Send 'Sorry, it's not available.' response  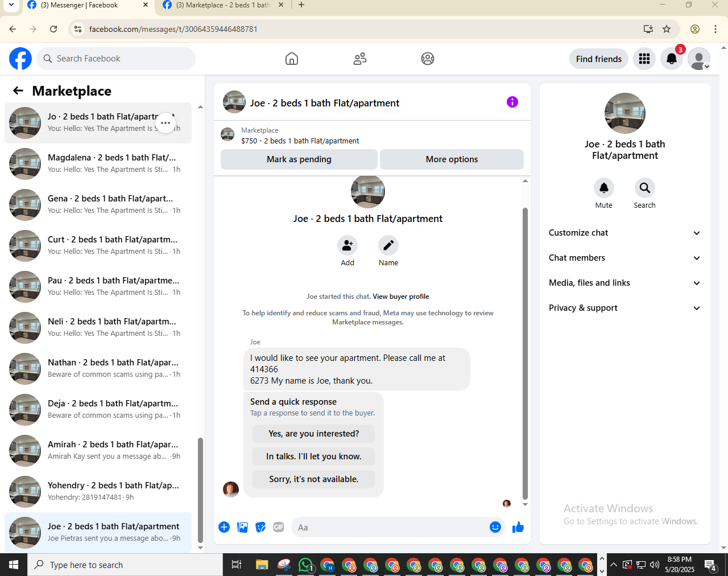[x=314, y=479]
